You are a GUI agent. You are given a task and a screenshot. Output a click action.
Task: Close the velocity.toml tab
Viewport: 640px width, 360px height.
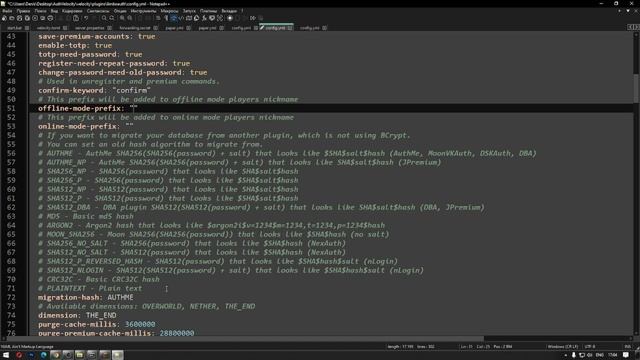pos(65,28)
